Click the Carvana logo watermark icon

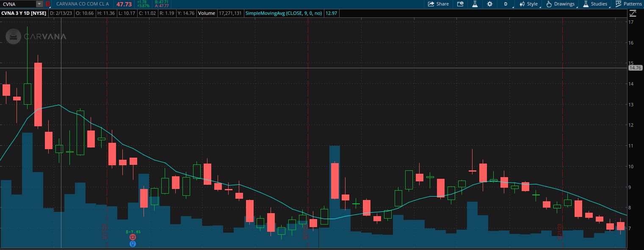coord(13,36)
